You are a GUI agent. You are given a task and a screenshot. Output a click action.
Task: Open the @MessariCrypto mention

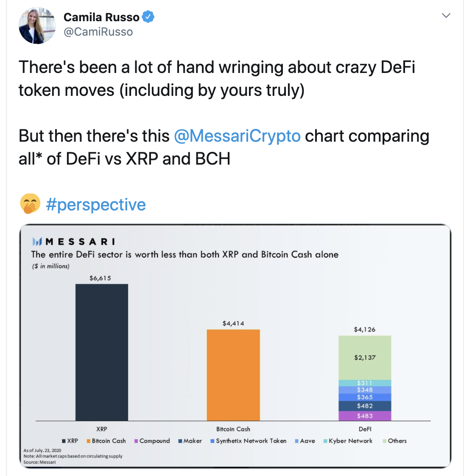point(237,136)
